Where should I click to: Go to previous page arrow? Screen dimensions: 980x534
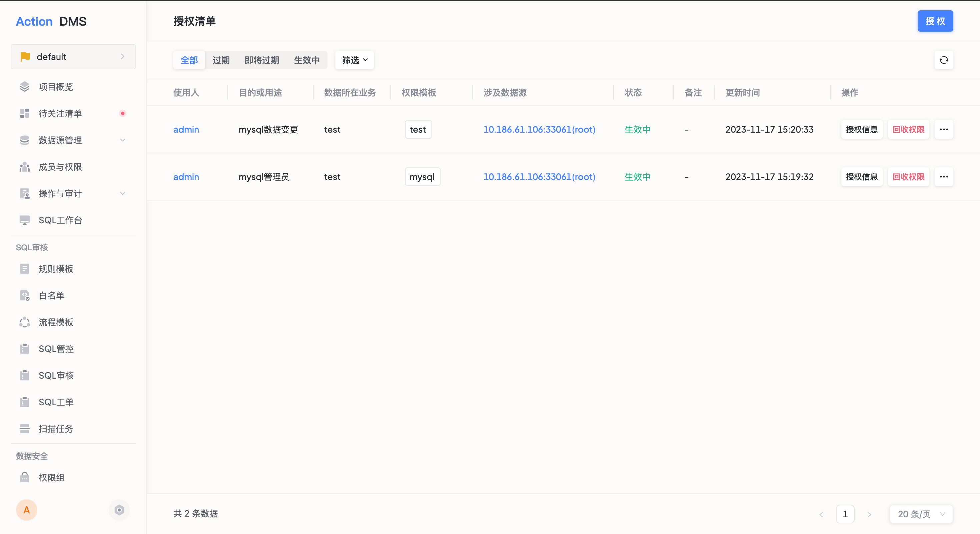[x=821, y=514]
